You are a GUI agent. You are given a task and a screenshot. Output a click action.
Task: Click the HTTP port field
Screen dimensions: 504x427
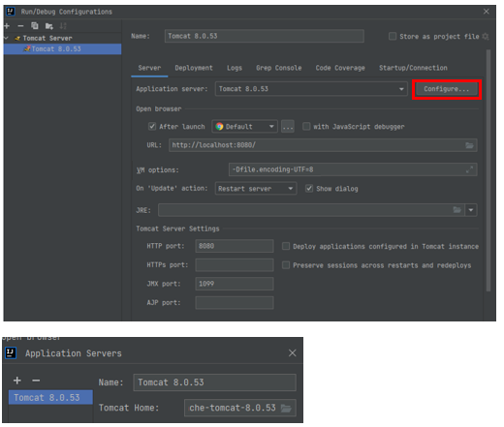click(x=235, y=246)
